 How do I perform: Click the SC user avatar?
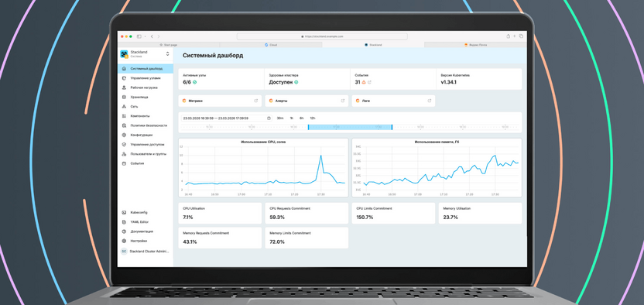pyautogui.click(x=124, y=252)
